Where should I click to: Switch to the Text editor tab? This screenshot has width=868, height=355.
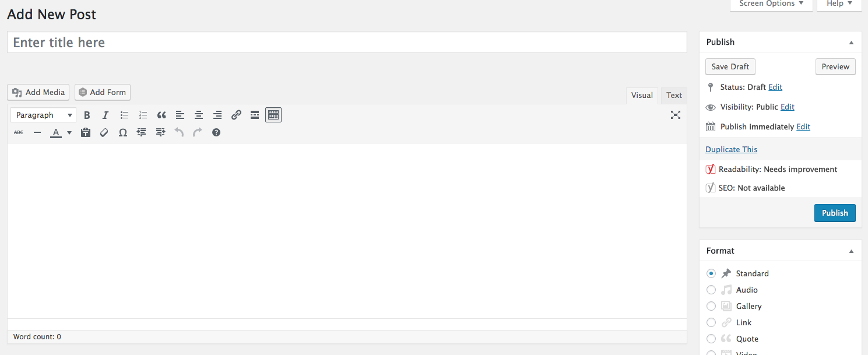tap(674, 96)
